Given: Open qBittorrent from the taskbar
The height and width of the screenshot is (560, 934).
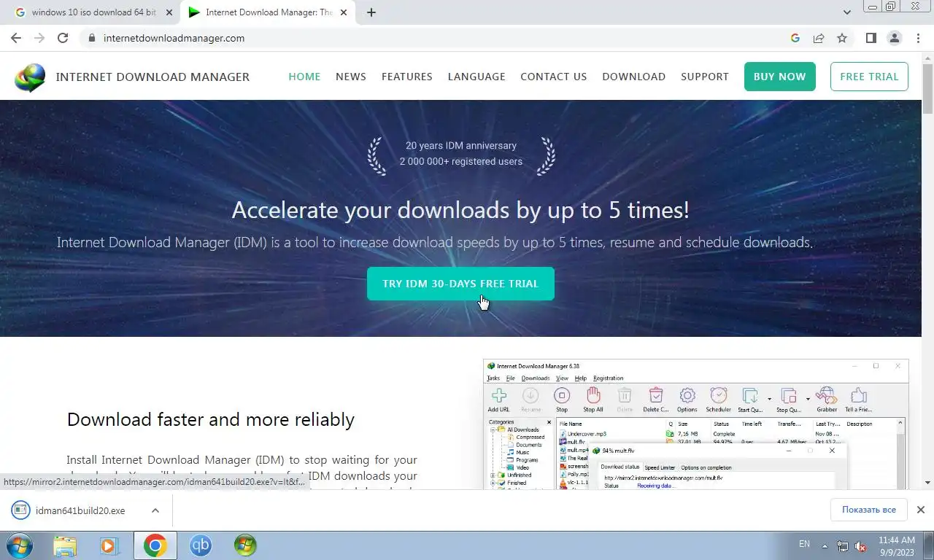Looking at the screenshot, I should point(200,545).
